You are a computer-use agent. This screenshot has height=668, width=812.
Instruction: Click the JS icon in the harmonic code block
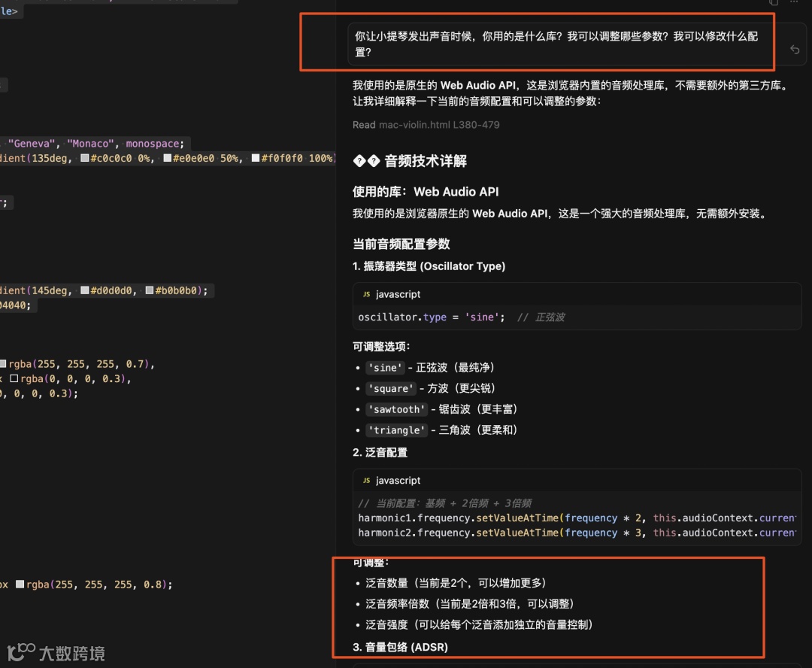367,481
